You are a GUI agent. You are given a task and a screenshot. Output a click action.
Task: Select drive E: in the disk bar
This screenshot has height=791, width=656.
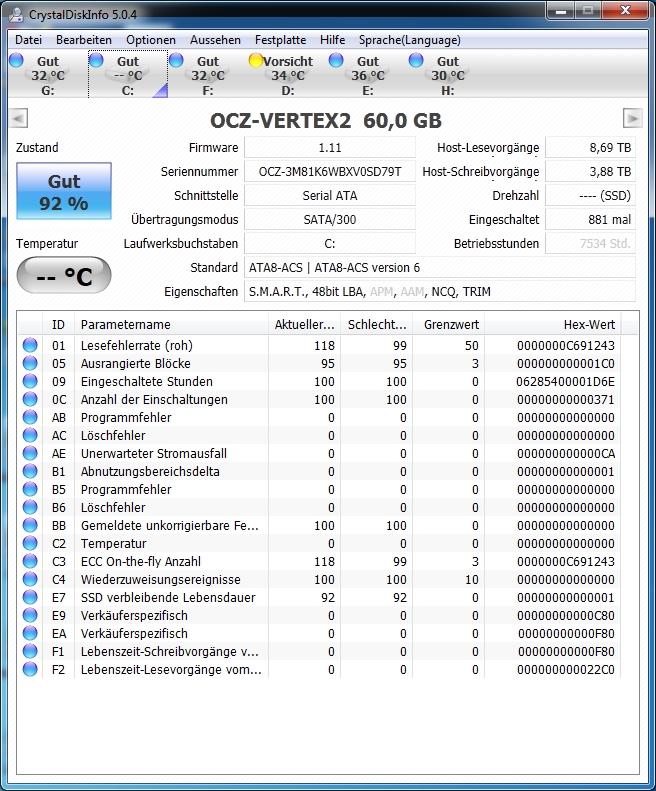pos(367,75)
